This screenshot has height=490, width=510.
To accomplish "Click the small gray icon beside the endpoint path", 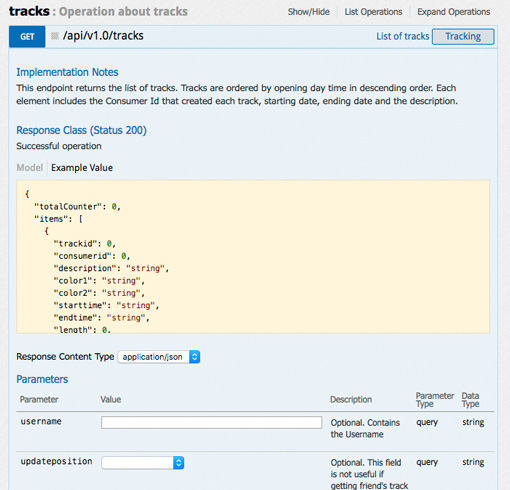I will coord(55,36).
